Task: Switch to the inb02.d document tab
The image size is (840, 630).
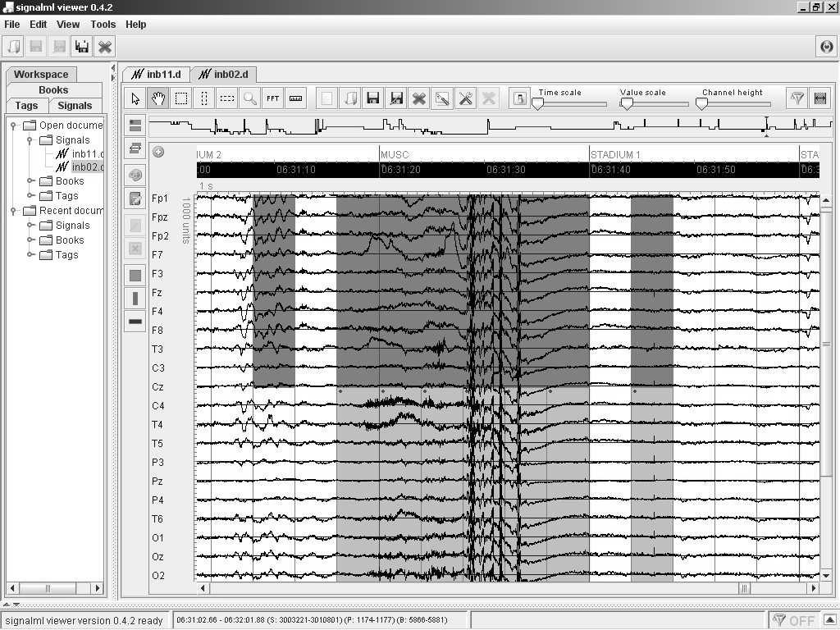Action: [x=223, y=74]
